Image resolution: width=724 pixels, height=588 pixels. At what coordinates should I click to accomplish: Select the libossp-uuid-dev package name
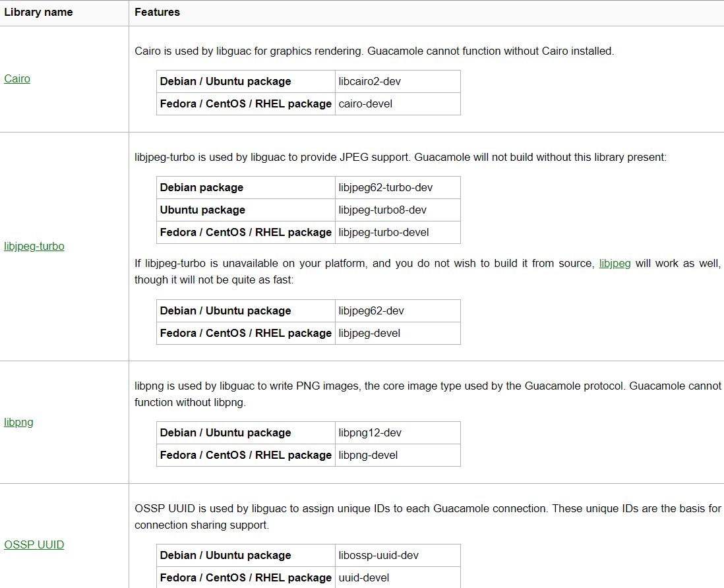click(x=378, y=556)
